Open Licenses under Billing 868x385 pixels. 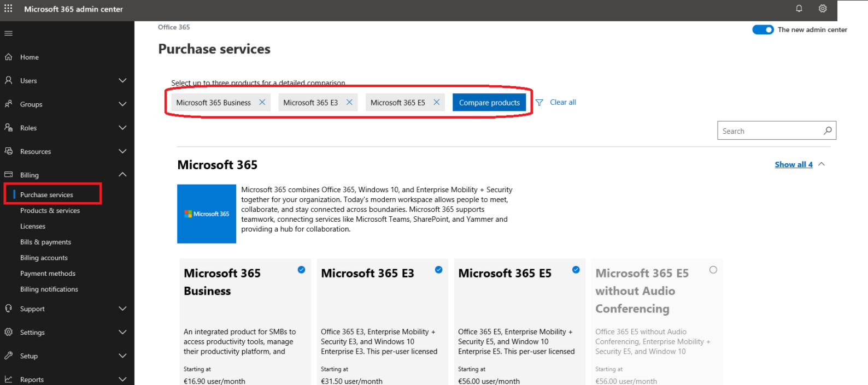[33, 227]
